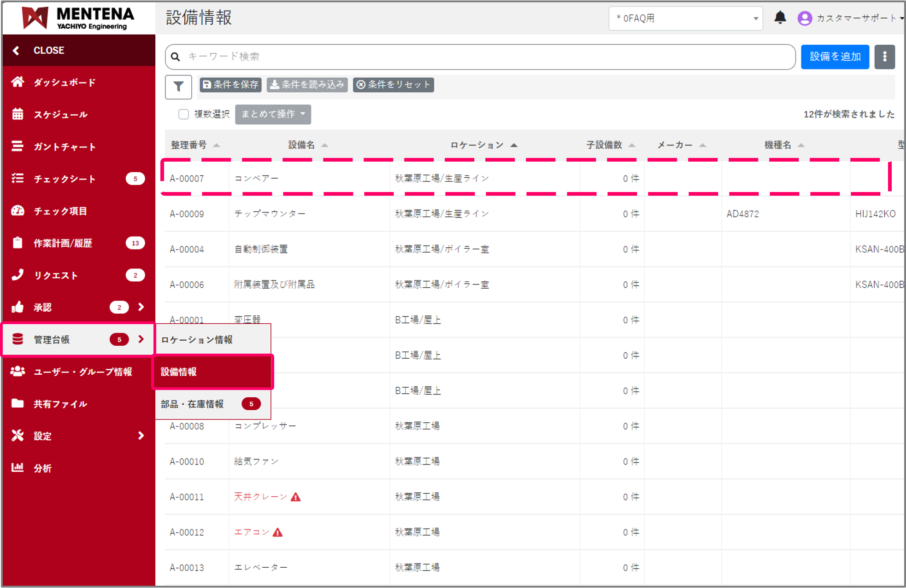Click the three-dot more options button

[884, 57]
